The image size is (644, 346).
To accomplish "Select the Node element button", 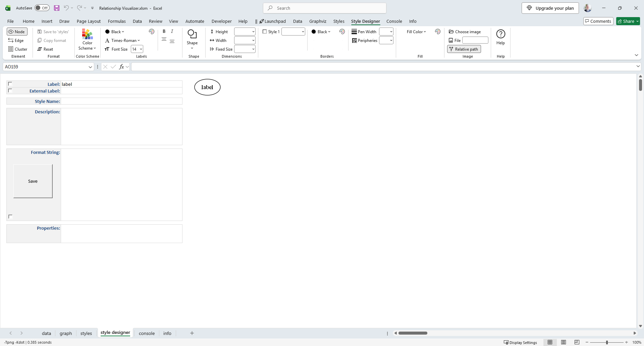I will (x=17, y=32).
